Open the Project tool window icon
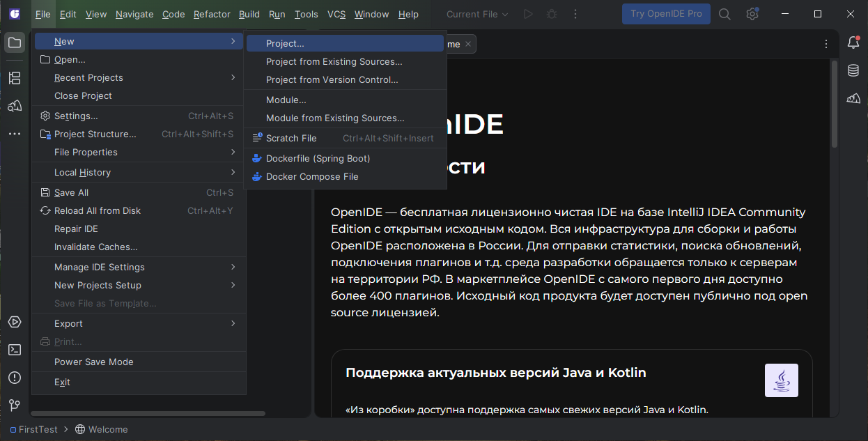Screen dimensions: 868x441 15,42
